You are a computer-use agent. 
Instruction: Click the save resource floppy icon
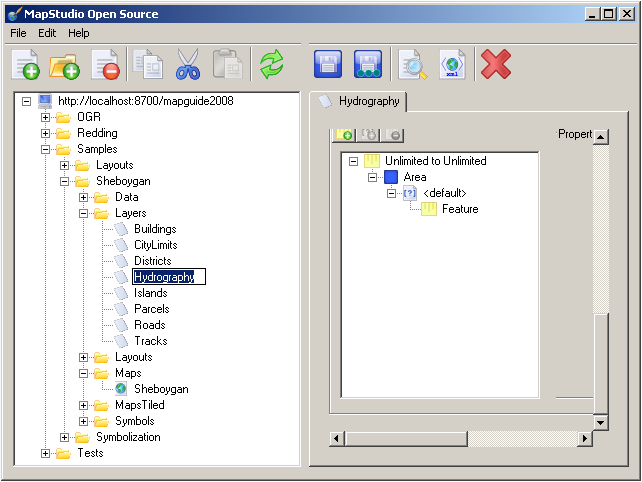[327, 65]
